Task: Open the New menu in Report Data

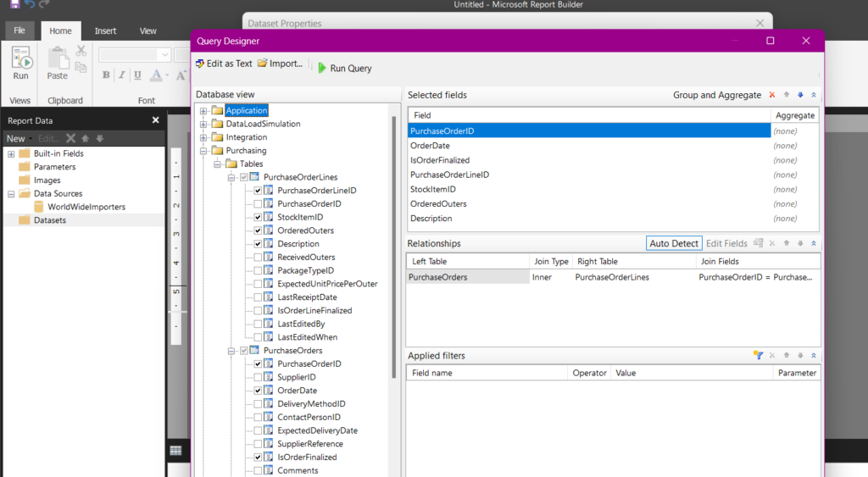Action: (x=19, y=138)
